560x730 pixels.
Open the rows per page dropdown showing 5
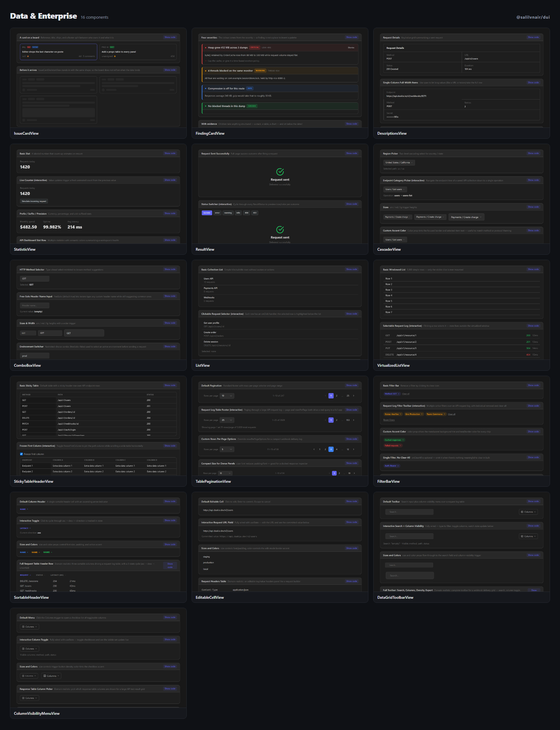227,449
